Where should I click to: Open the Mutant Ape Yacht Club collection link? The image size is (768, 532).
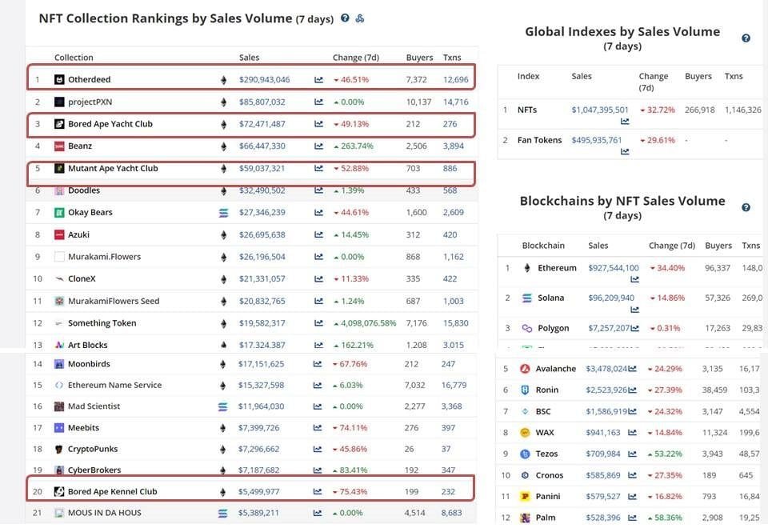[x=113, y=169]
